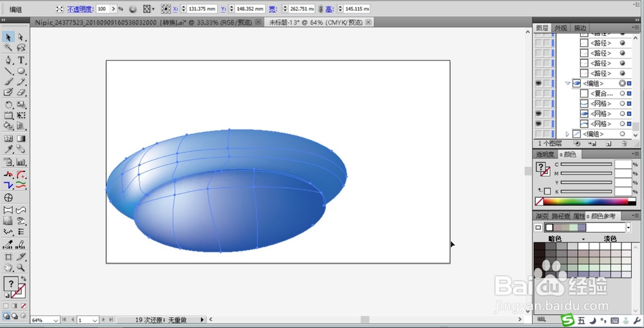
Task: Open the Layers panel menu
Action: click(637, 28)
